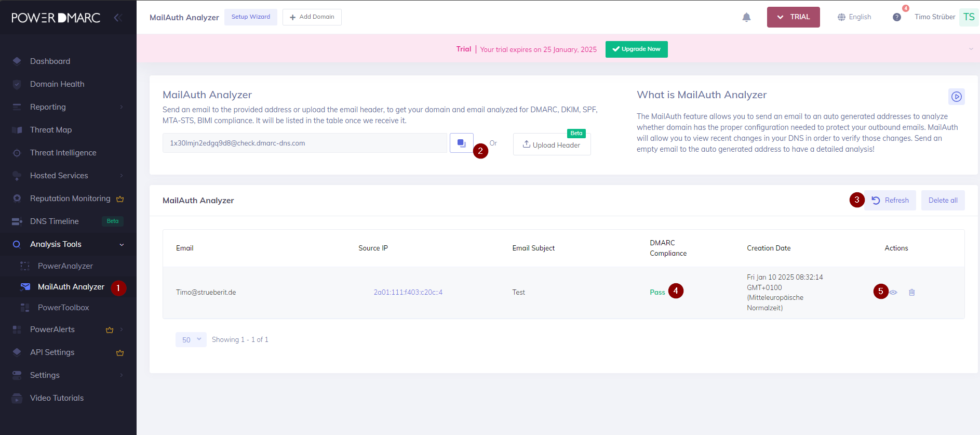Click the notification bell icon

coord(746,17)
